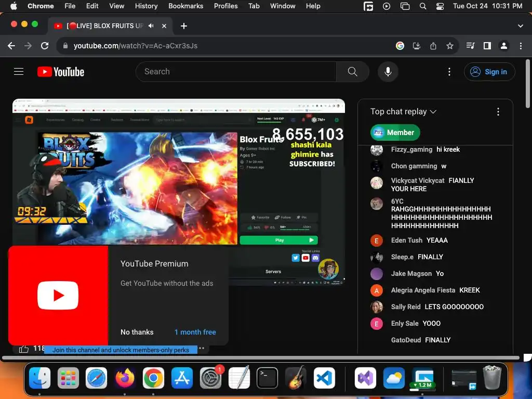The width and height of the screenshot is (532, 399).
Task: Open the Chrome File menu
Action: (x=70, y=6)
